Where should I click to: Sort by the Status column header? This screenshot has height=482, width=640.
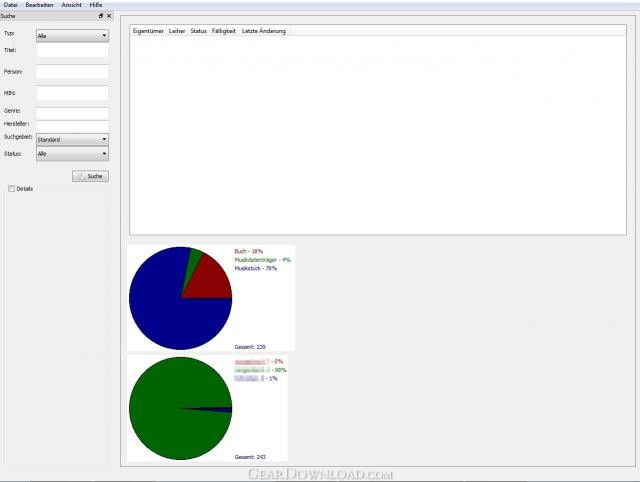(x=198, y=31)
